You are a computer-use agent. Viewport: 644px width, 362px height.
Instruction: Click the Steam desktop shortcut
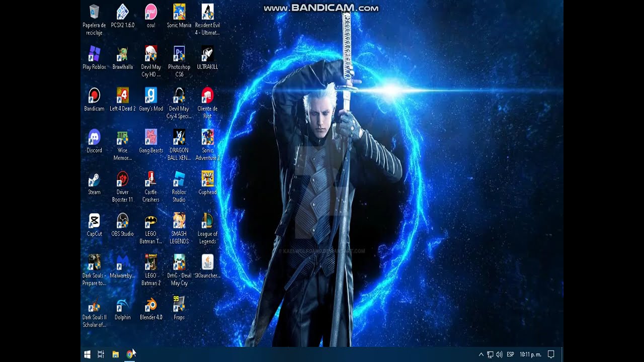coord(94,183)
